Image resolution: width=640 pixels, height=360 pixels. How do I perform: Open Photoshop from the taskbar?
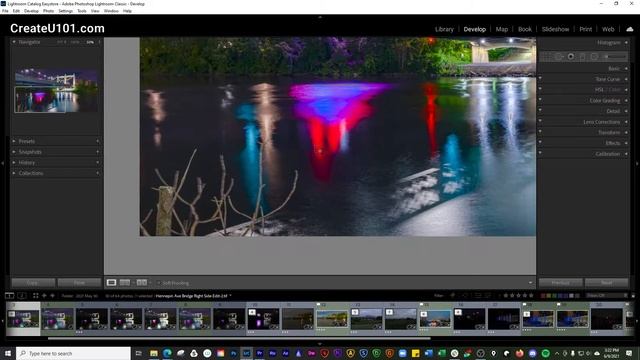233,353
